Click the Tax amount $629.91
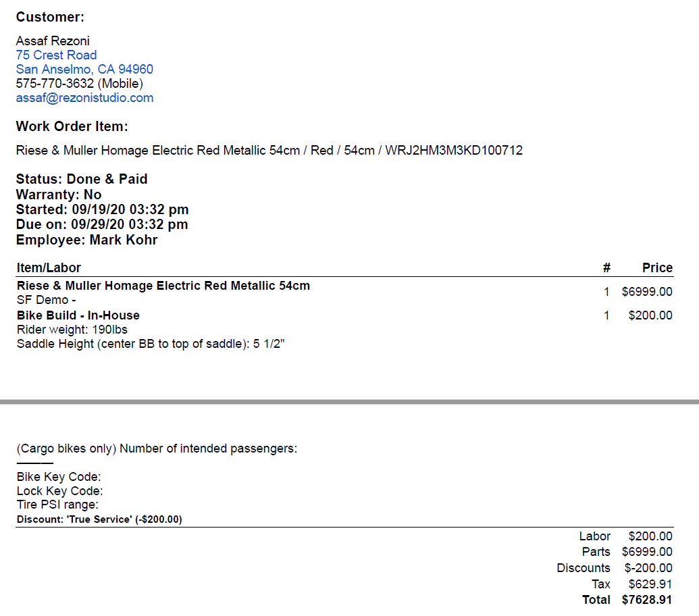The height and width of the screenshot is (616, 699). 650,584
